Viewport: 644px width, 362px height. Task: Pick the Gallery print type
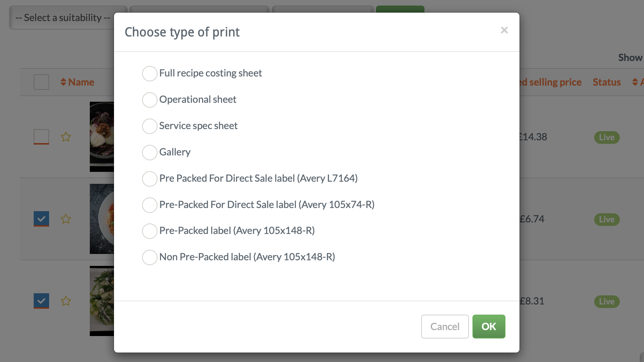point(149,153)
